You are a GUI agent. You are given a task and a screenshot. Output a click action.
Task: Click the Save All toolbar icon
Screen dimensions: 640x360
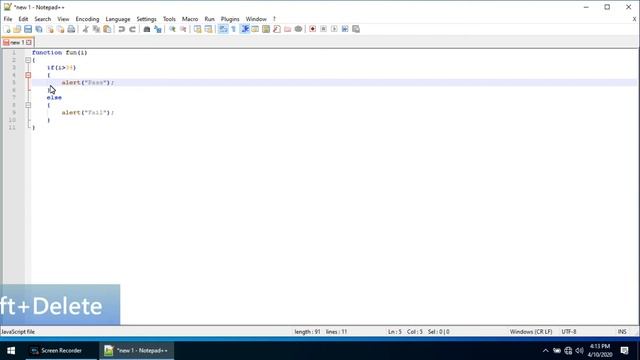pos(39,29)
